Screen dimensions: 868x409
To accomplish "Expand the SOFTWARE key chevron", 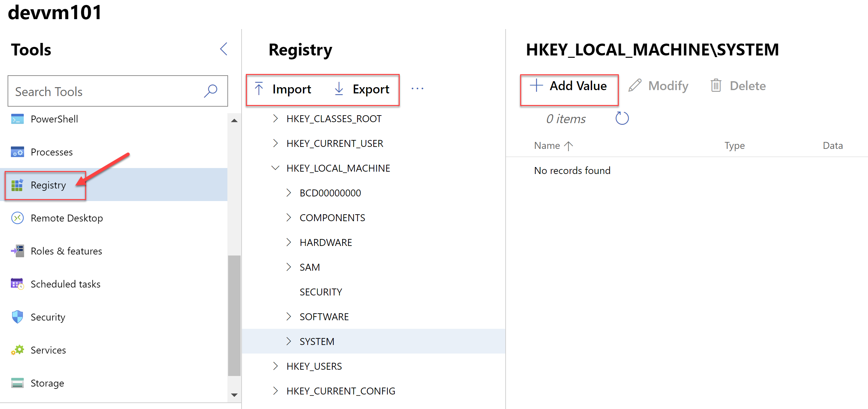I will (x=288, y=316).
